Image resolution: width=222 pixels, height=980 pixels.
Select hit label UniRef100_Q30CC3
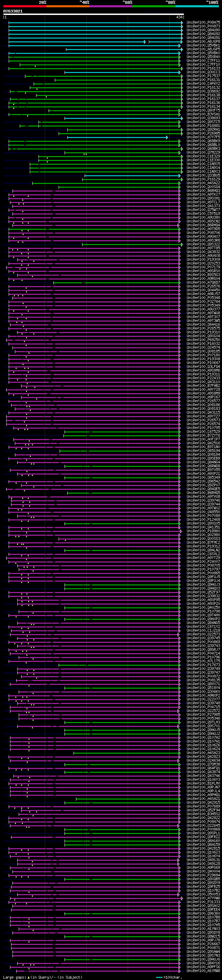click(203, 72)
